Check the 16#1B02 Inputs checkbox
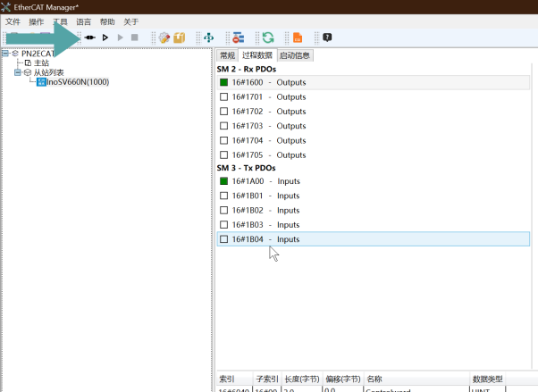 tap(223, 210)
